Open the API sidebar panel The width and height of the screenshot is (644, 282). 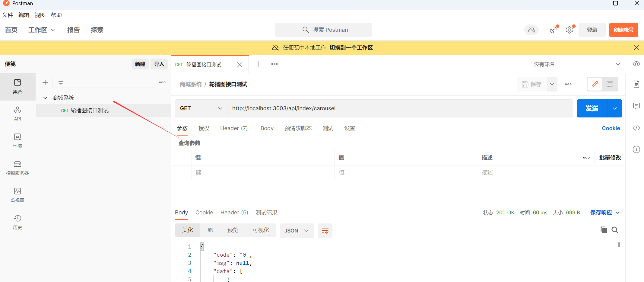tap(17, 114)
